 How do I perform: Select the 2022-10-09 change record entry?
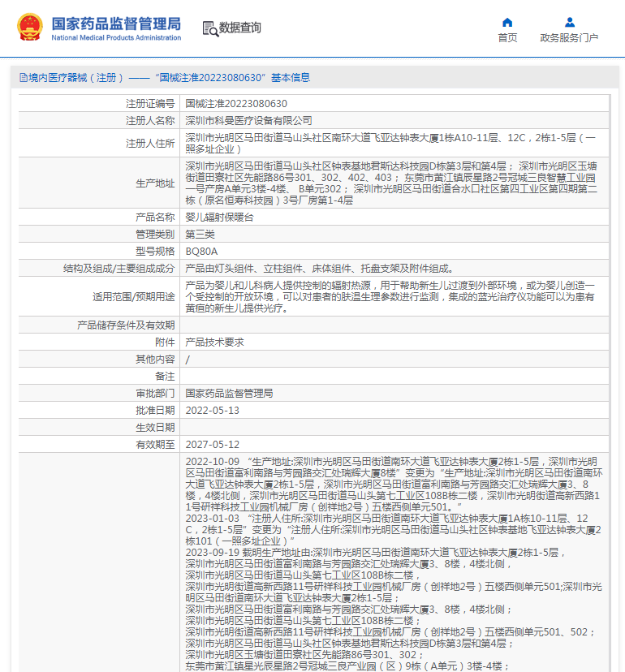pyautogui.click(x=394, y=485)
